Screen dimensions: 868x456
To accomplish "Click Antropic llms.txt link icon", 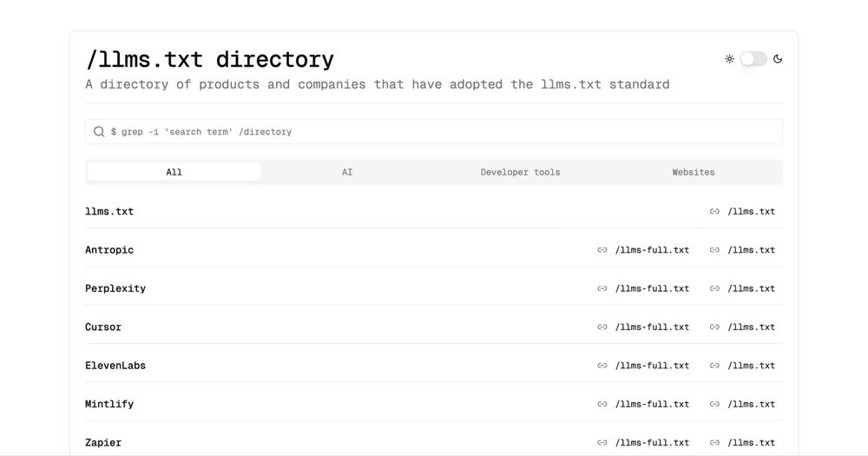I will [714, 250].
